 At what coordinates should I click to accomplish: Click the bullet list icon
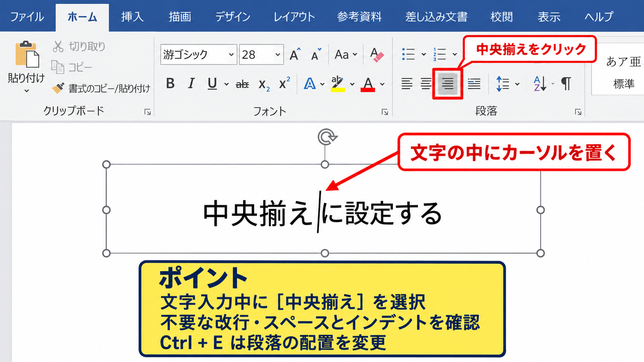click(408, 54)
